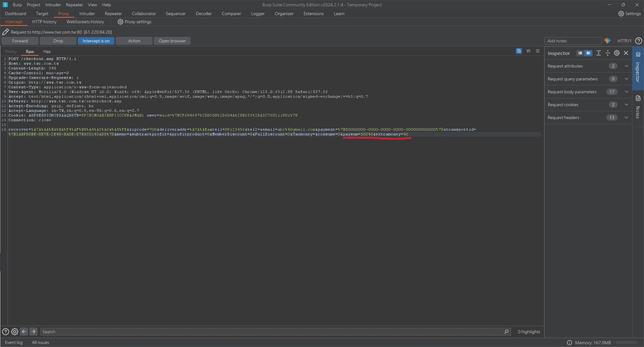Image resolution: width=644 pixels, height=347 pixels.
Task: Click the Open browser button
Action: tap(172, 41)
